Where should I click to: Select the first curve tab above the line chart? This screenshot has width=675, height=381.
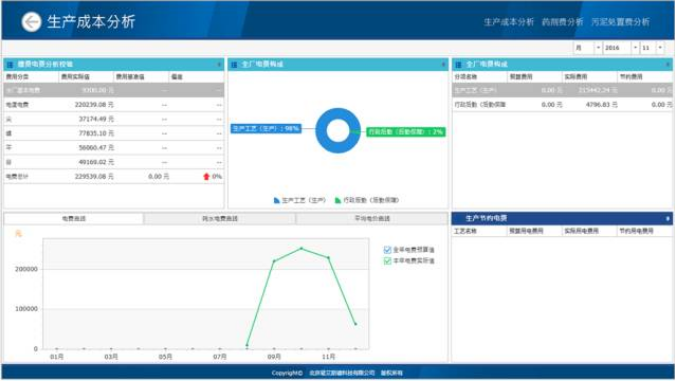74,219
